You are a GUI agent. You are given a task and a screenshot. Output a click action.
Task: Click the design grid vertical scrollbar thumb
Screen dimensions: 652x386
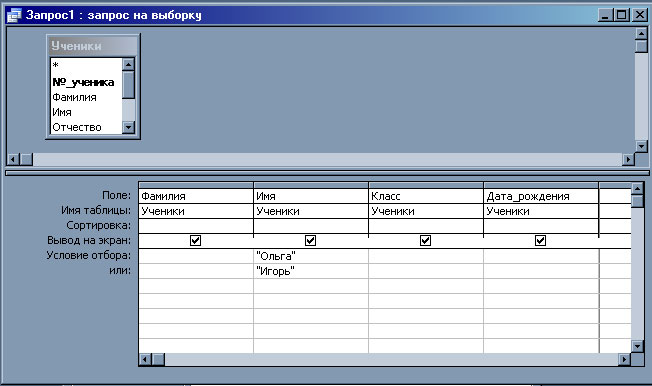[637, 201]
